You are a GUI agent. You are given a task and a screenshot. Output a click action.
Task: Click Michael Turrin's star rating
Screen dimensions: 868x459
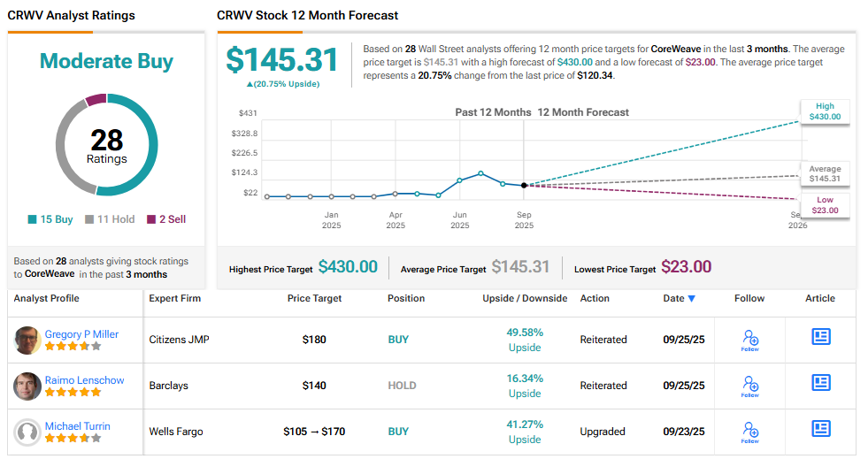tap(73, 438)
